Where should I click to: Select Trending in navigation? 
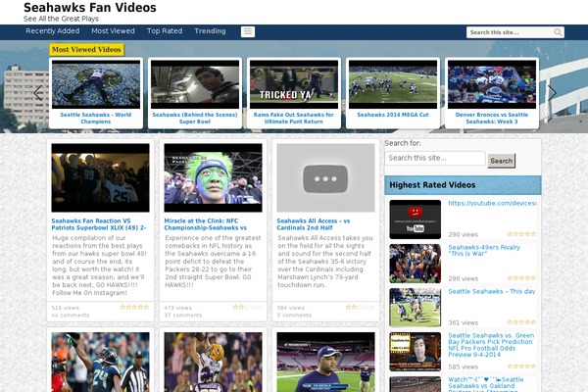(210, 31)
